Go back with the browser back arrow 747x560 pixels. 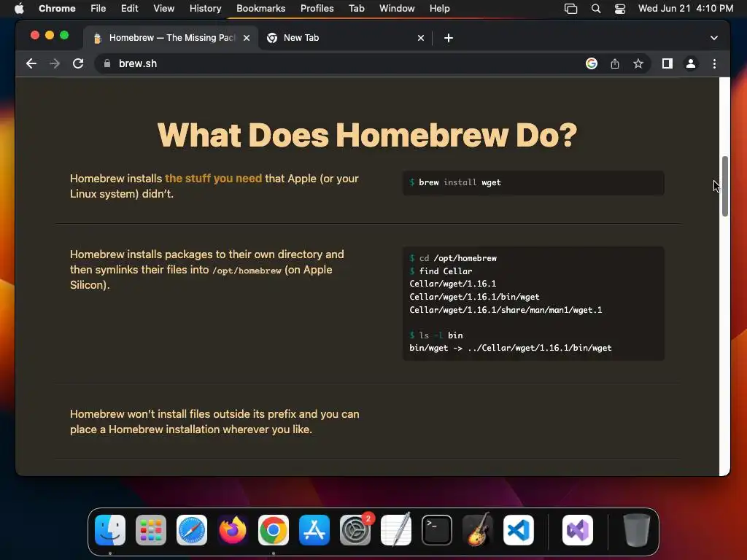click(x=31, y=63)
